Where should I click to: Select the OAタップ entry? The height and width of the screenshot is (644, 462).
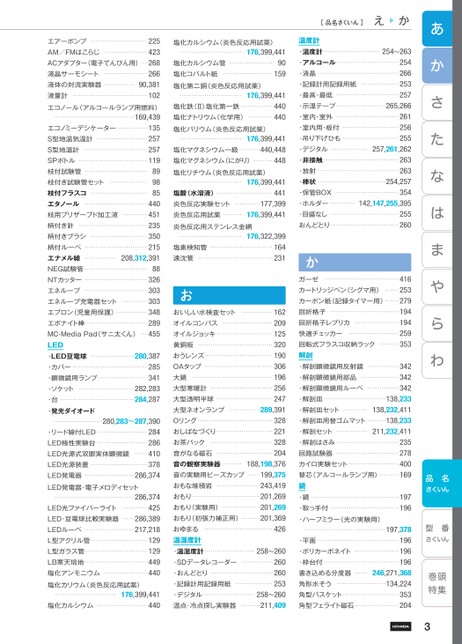(229, 366)
